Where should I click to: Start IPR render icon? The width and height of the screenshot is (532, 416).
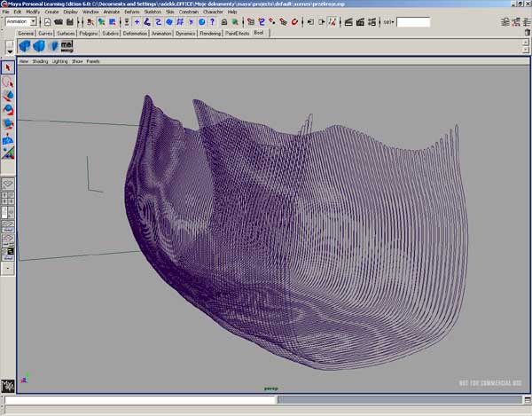[x=360, y=22]
